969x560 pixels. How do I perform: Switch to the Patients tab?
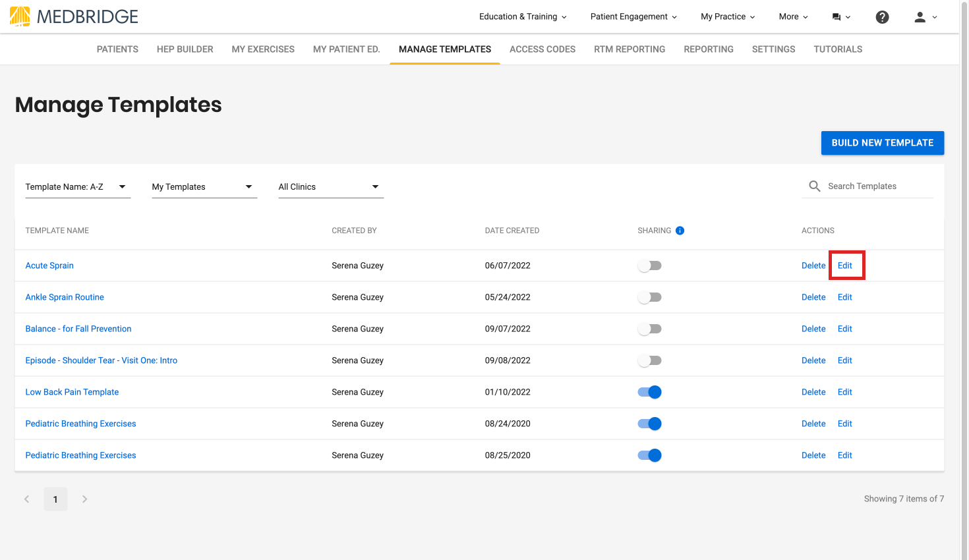pyautogui.click(x=117, y=49)
